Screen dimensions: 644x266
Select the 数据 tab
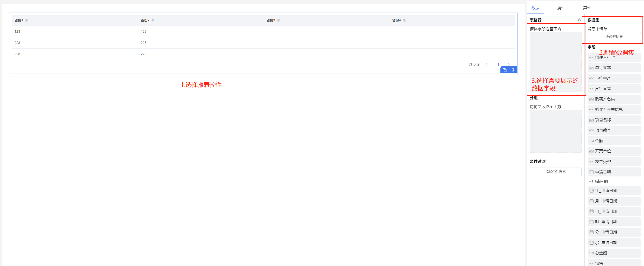coord(535,8)
